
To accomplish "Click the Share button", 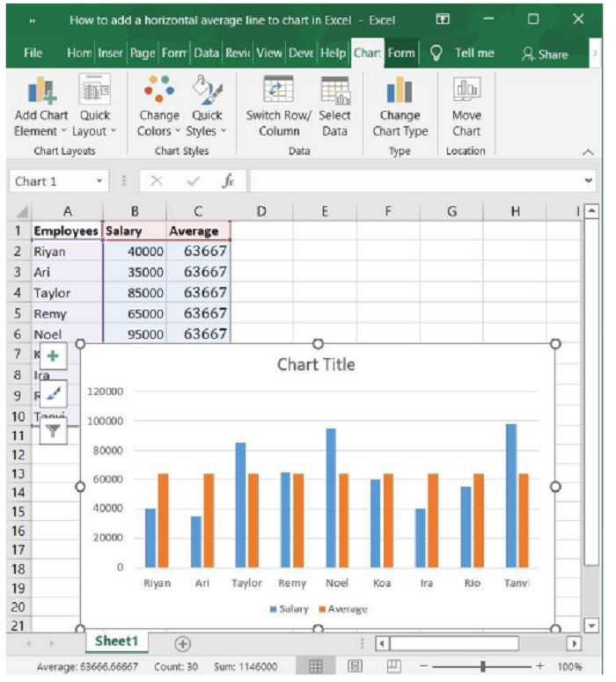I will point(545,54).
